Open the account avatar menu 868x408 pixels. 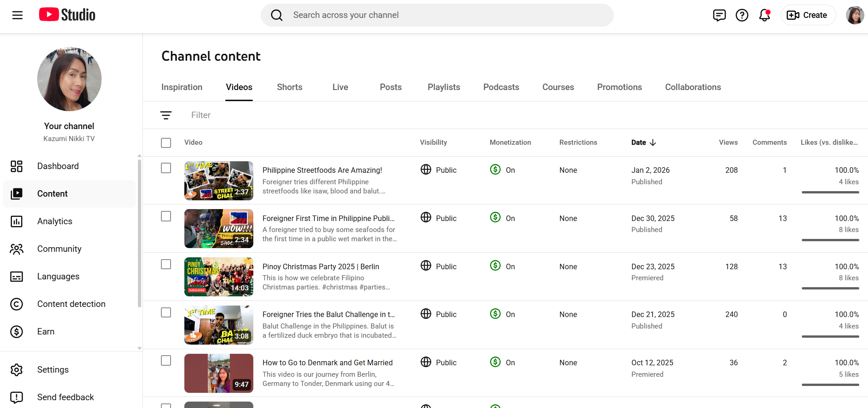[854, 15]
